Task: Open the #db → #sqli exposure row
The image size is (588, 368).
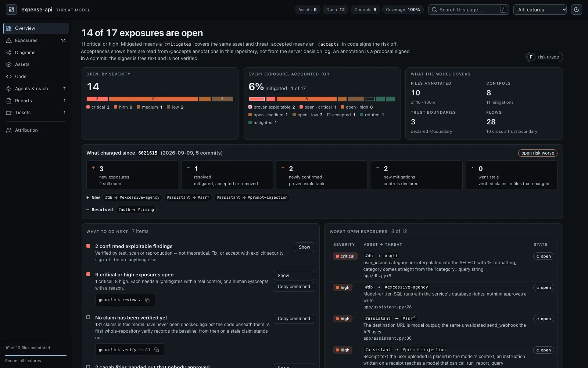Action: point(444,266)
